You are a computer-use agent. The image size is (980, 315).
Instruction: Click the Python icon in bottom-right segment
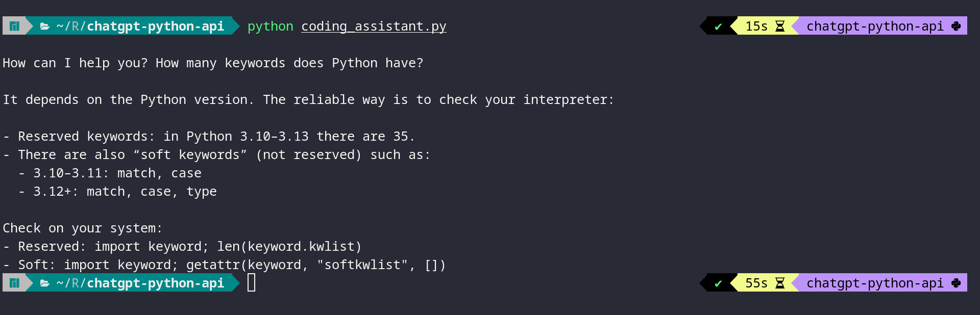(956, 283)
